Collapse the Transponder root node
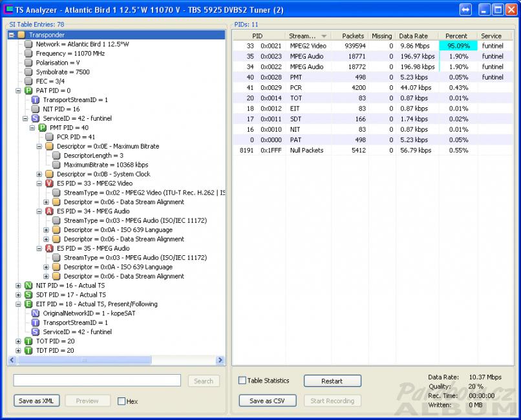The image size is (521, 420). (12, 35)
